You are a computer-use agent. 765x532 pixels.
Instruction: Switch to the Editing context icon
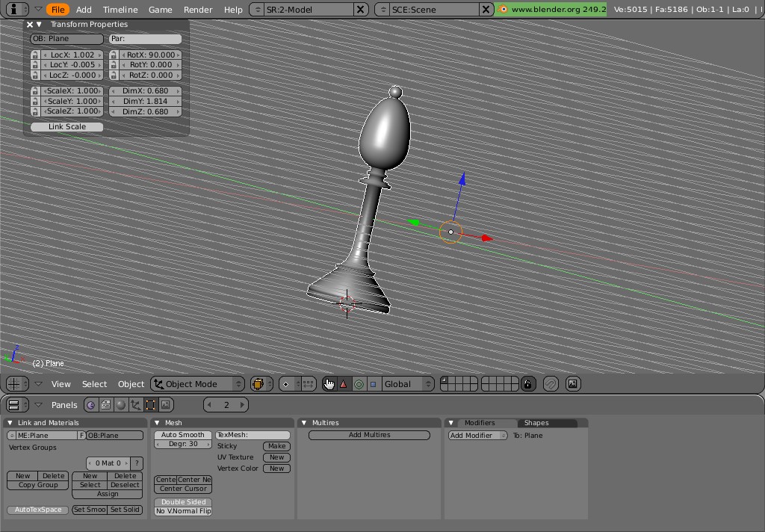point(150,405)
